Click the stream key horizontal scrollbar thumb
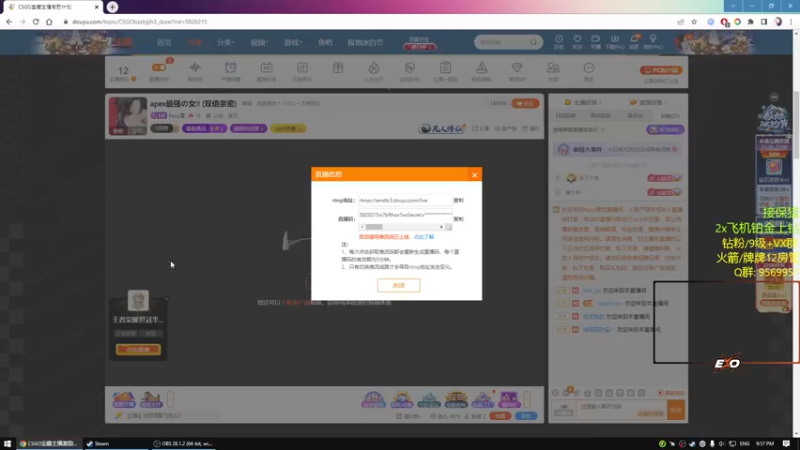 tap(374, 227)
